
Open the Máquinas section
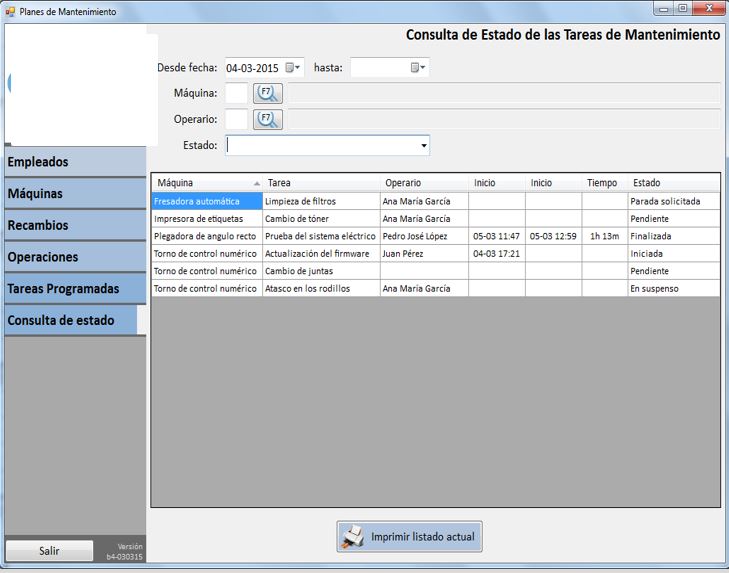75,193
